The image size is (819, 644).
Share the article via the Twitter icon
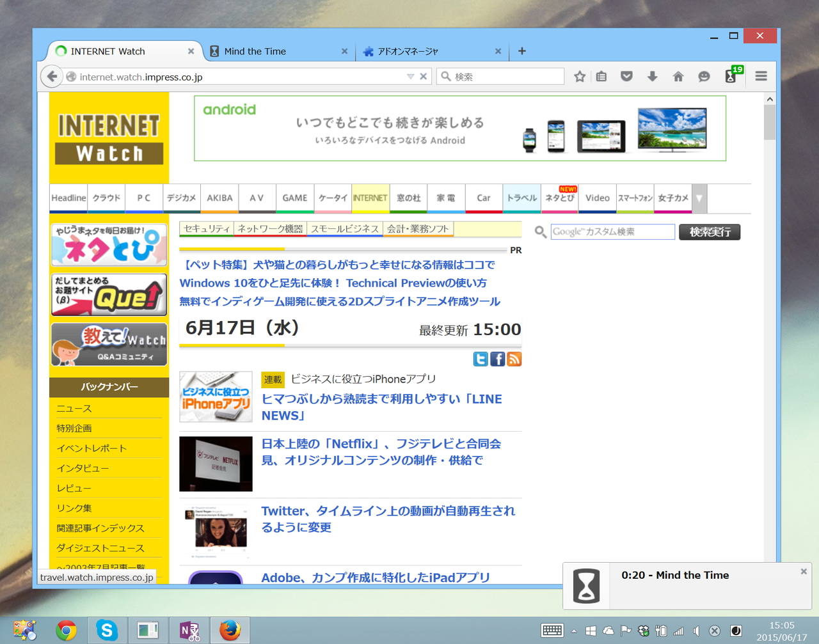481,359
